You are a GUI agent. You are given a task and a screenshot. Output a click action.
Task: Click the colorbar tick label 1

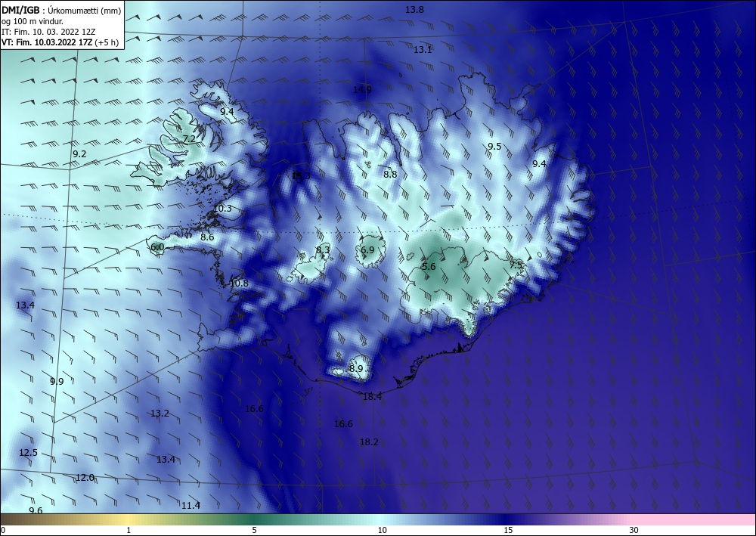coord(129,531)
